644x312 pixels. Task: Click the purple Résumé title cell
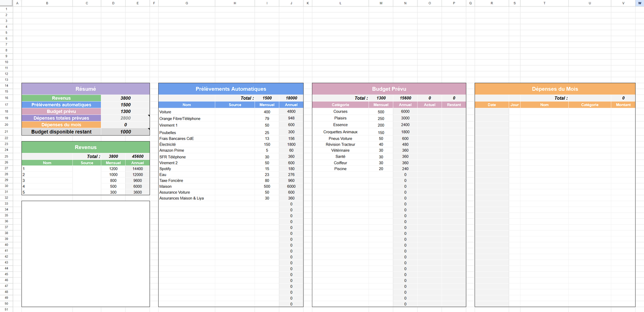click(x=85, y=89)
